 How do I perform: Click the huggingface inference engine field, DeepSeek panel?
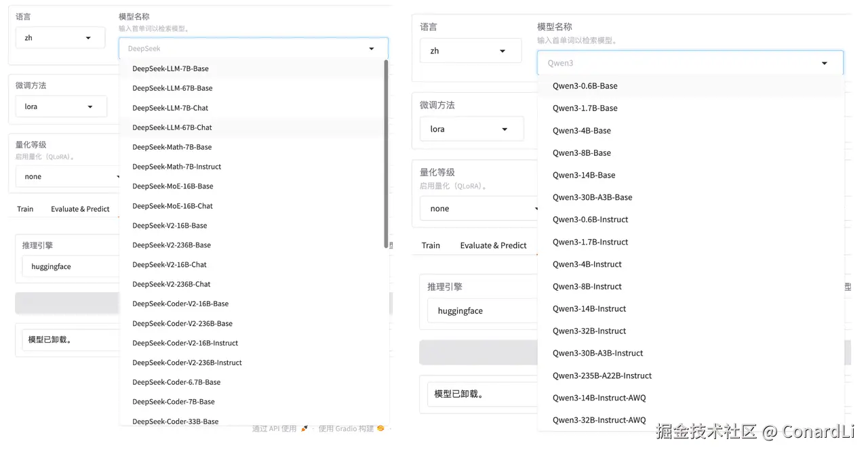(x=71, y=266)
